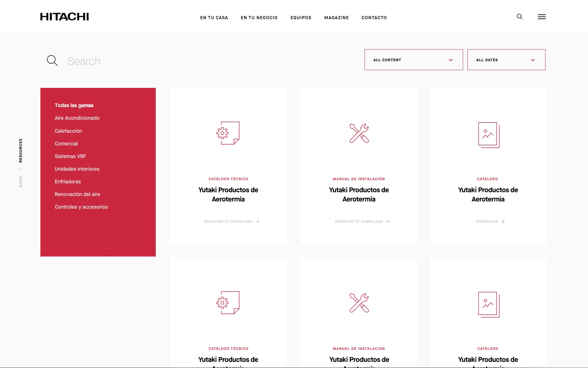Open the En Tu Negocio menu

(259, 18)
